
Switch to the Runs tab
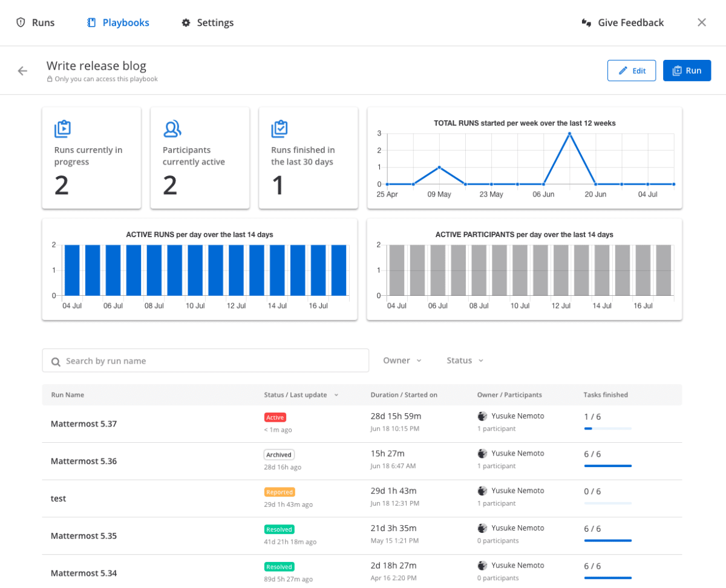[35, 22]
